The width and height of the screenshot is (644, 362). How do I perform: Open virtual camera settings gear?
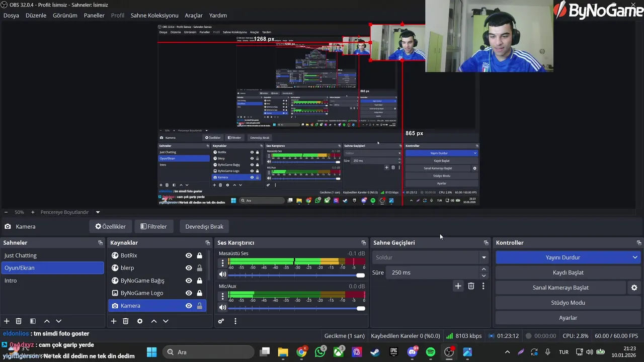634,288
